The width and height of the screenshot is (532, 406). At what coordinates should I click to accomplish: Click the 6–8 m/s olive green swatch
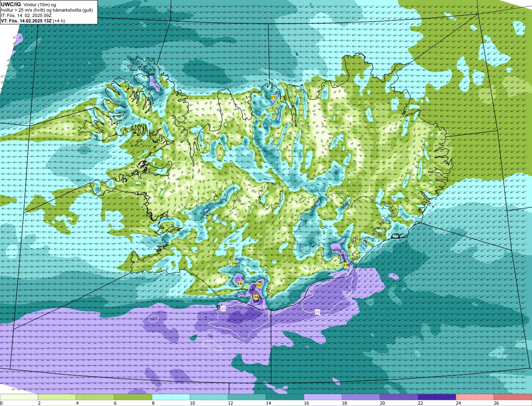pyautogui.click(x=133, y=397)
